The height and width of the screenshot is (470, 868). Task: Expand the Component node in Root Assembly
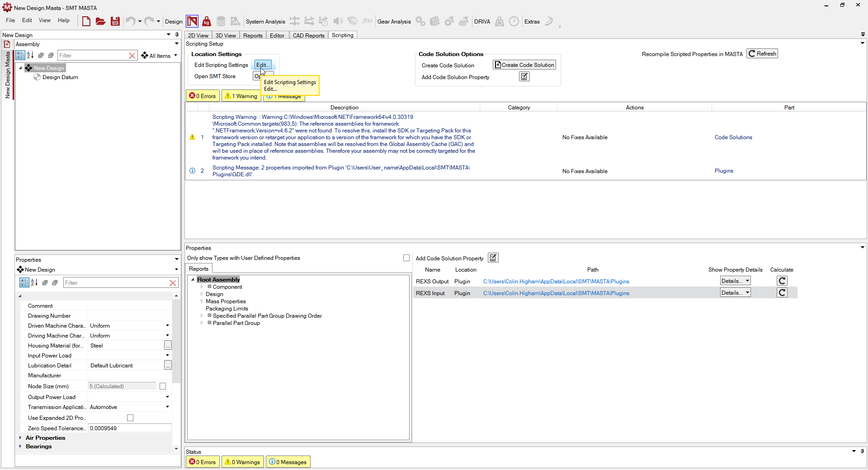pyautogui.click(x=202, y=287)
